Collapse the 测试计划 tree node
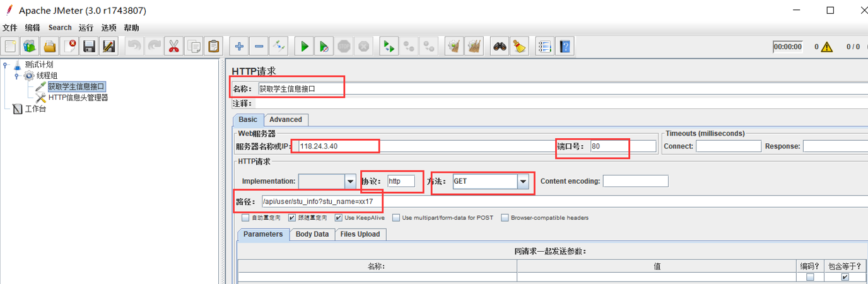The width and height of the screenshot is (868, 284). (x=5, y=64)
